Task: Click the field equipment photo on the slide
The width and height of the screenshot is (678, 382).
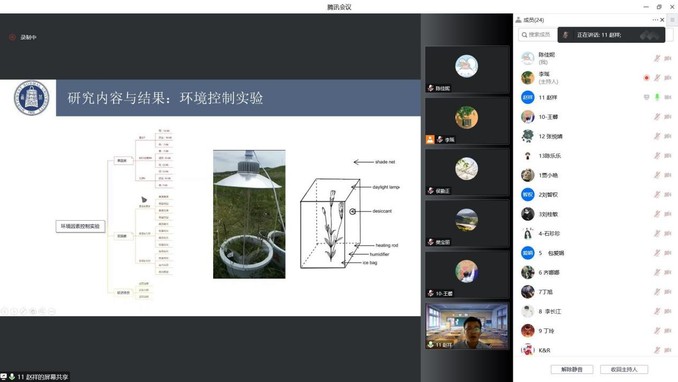Action: 249,214
